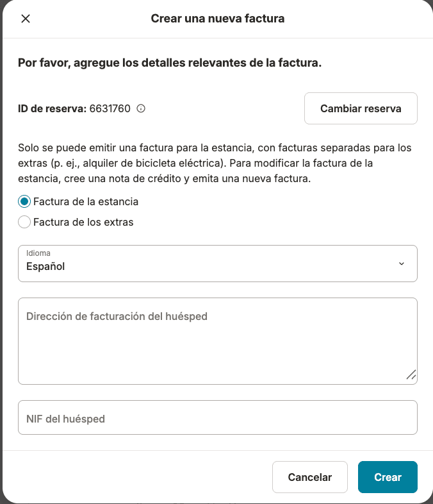This screenshot has height=504, width=433.
Task: Click the NIF del huésped input field
Action: (x=217, y=418)
